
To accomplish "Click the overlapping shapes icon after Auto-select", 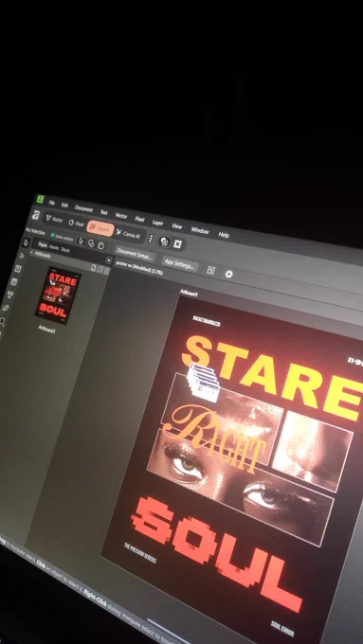I will [91, 243].
